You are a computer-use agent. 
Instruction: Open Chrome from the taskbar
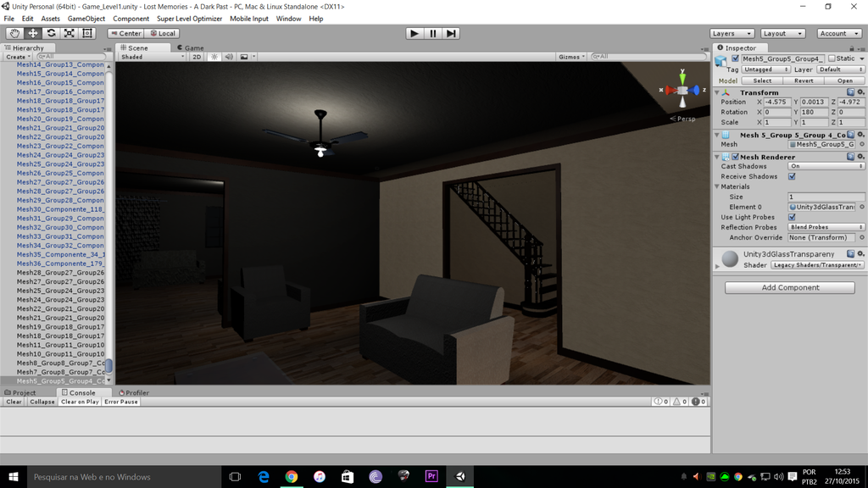tap(292, 477)
